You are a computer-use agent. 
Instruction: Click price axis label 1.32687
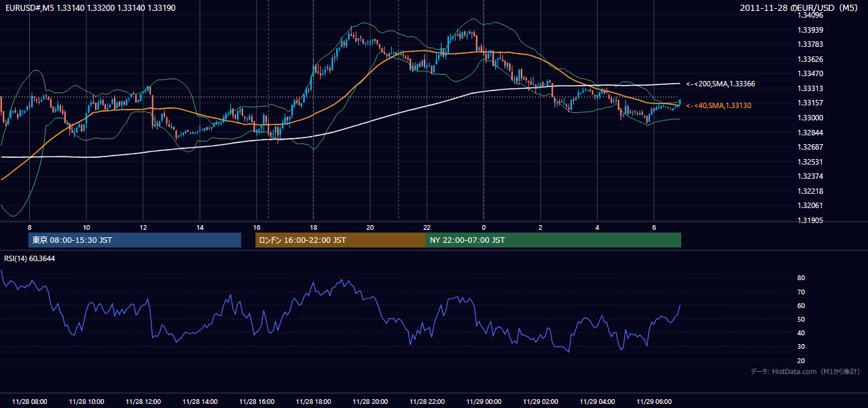click(810, 147)
